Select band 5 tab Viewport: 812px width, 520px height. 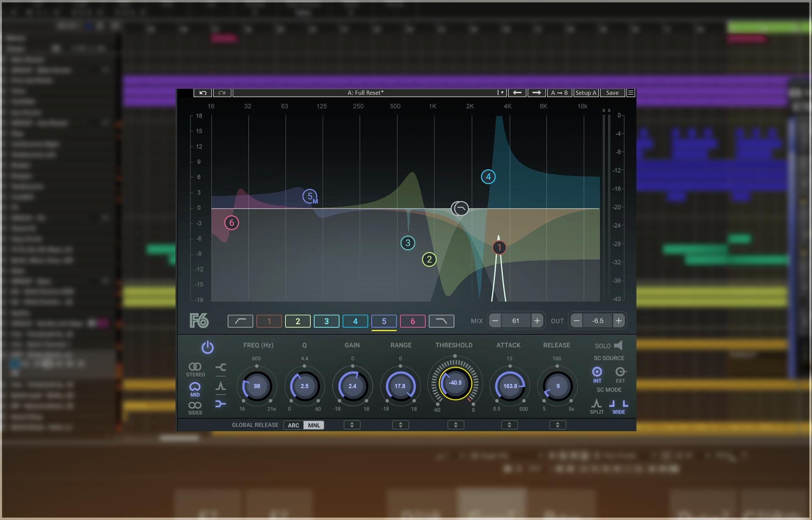point(384,321)
